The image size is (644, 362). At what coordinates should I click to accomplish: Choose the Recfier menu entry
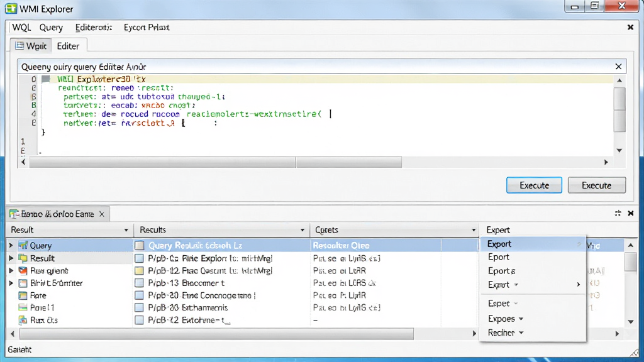tap(533, 332)
